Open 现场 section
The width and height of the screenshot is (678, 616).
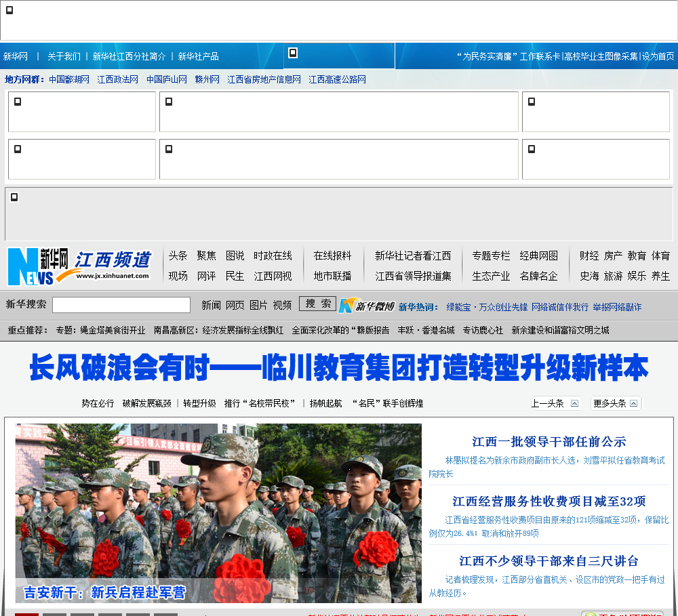point(178,276)
